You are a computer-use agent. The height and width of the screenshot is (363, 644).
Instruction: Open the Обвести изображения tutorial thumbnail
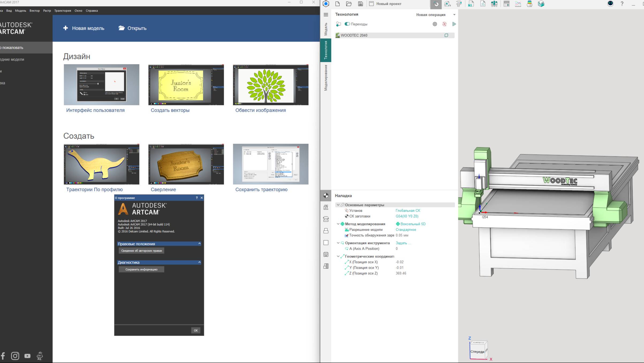point(271,85)
